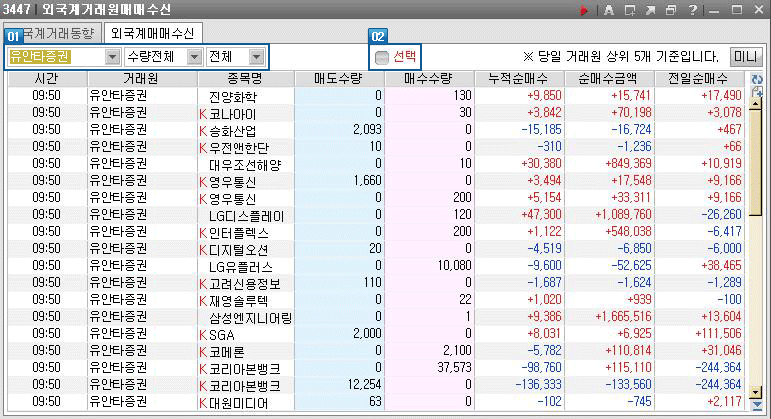
Task: Open the 유안타증권 broker dropdown
Action: (x=113, y=57)
